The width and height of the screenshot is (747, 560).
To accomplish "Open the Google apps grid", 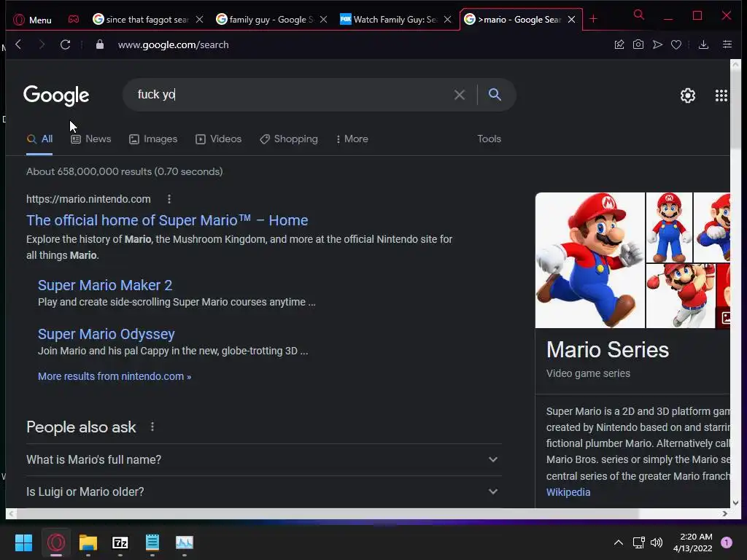I will (721, 96).
